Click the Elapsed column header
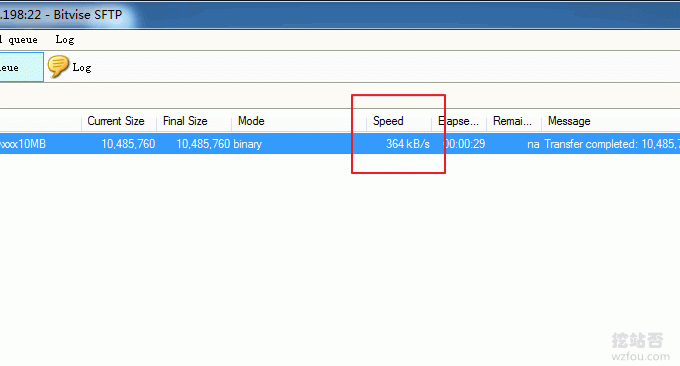Image resolution: width=680 pixels, height=366 pixels. [x=459, y=121]
